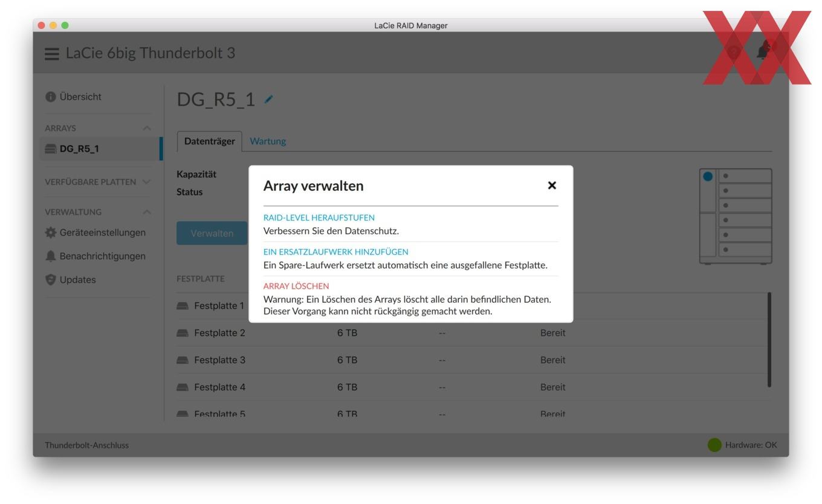Click the Updates shield icon

point(51,280)
